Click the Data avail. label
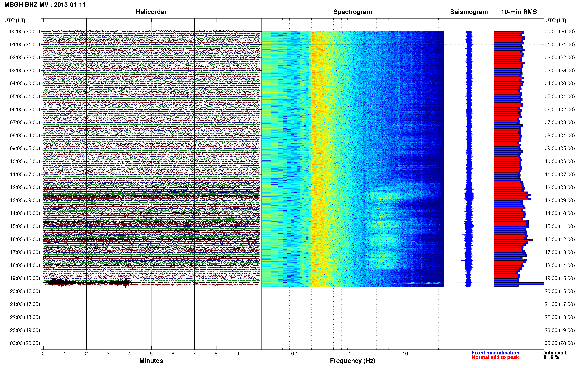This screenshot has height=368, width=588. 555,353
